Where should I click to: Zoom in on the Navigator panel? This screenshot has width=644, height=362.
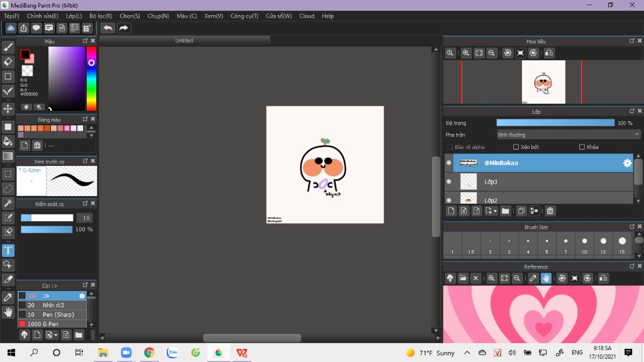(466, 53)
